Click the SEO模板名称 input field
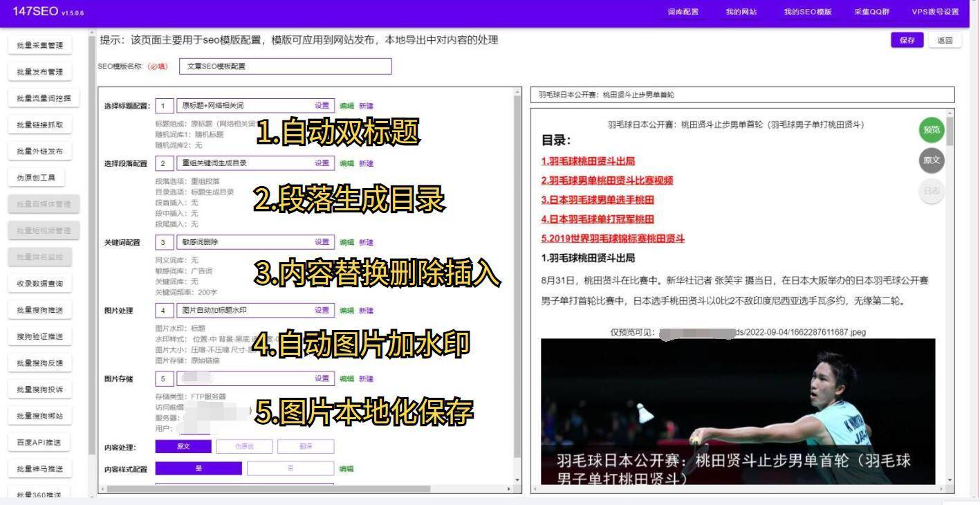The width and height of the screenshot is (980, 505). pos(286,66)
